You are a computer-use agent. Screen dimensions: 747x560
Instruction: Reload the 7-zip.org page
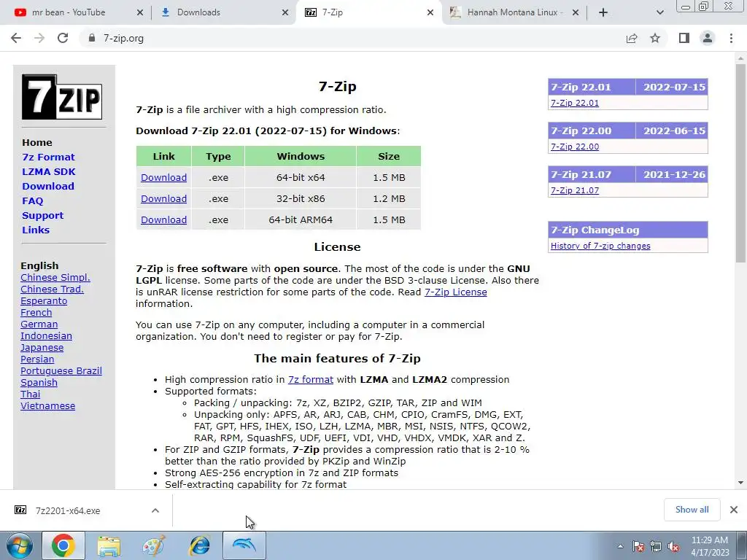[63, 38]
